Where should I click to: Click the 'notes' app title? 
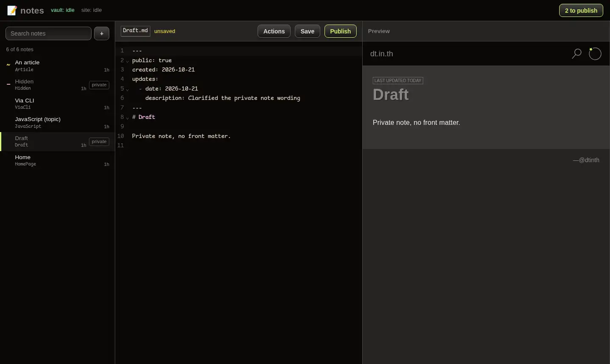click(32, 11)
